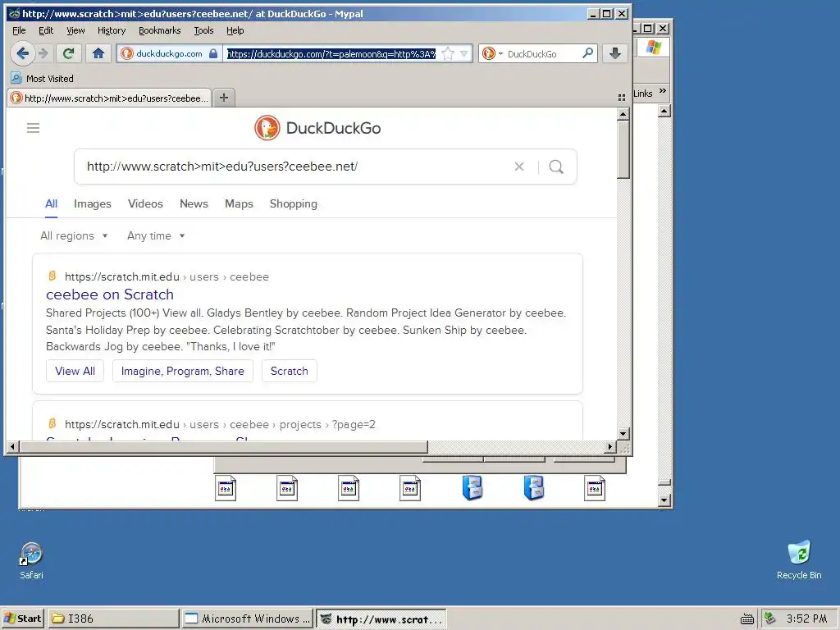
Task: Bookmark this page with the star icon
Action: point(448,53)
